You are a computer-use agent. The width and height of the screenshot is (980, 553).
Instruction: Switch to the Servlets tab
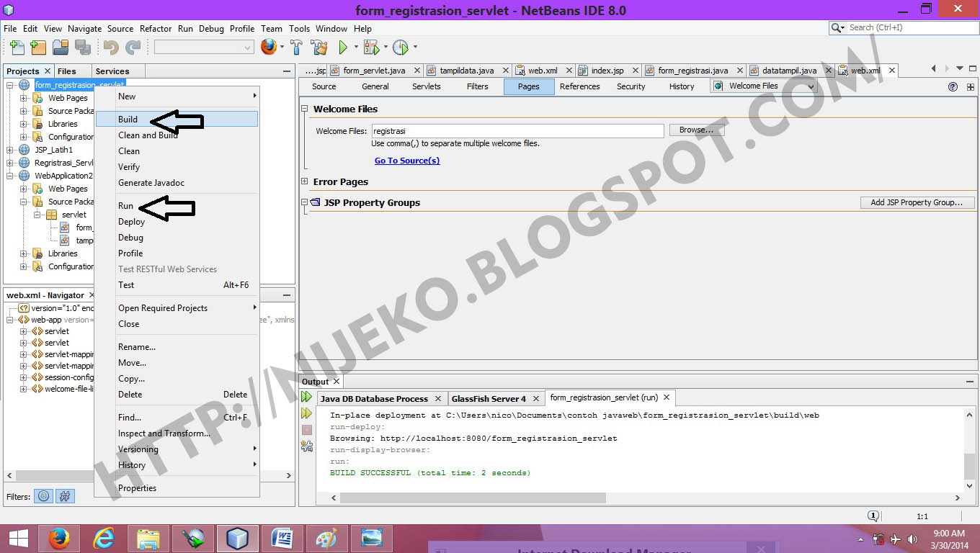click(426, 86)
